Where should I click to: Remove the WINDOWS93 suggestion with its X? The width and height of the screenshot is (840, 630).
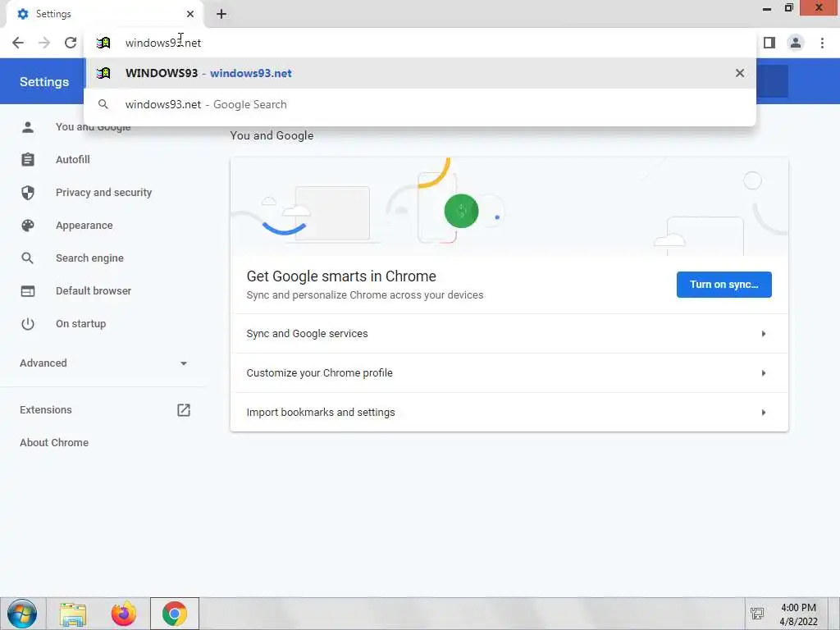coord(740,73)
